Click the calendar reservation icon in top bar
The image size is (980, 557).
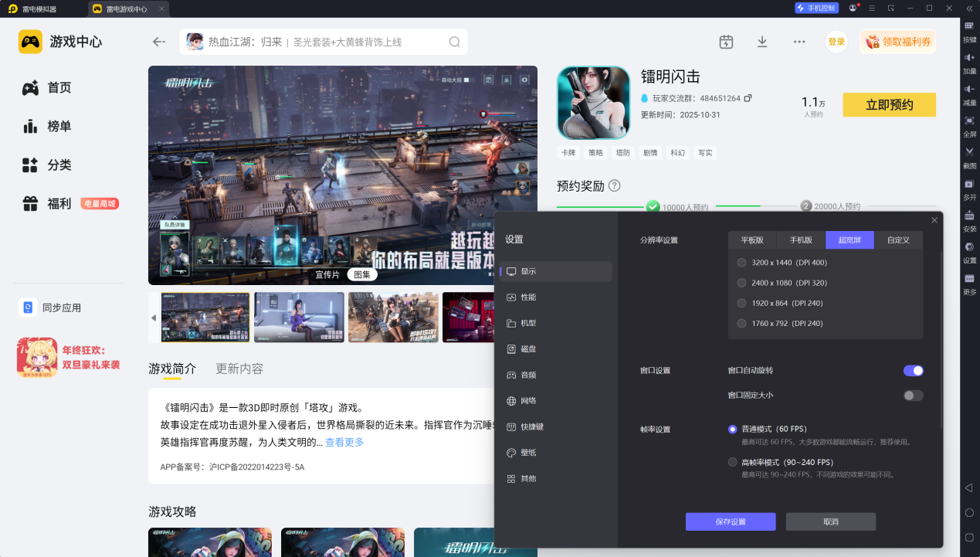pos(726,42)
